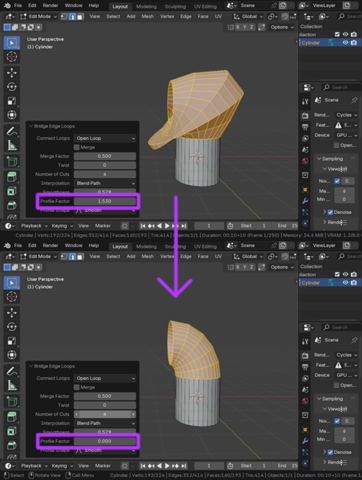Open Modifiers wrench tab in upper window
This screenshot has width=362, height=480.
pyautogui.click(x=305, y=201)
